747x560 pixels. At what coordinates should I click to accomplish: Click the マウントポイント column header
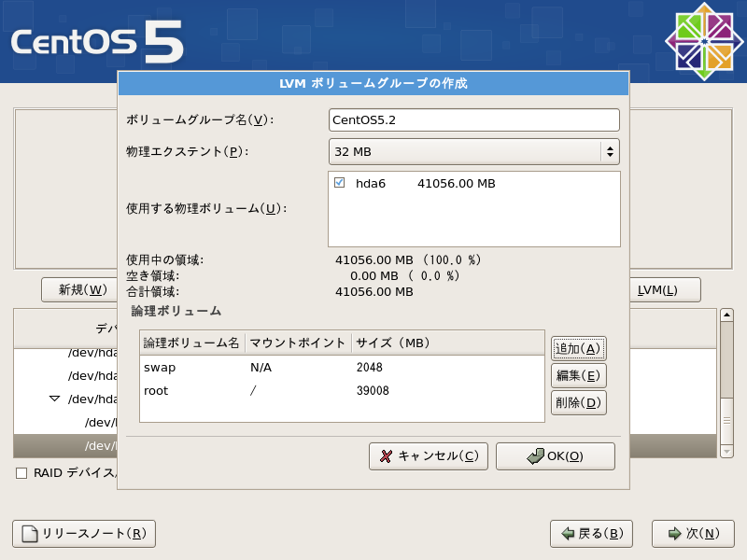298,343
